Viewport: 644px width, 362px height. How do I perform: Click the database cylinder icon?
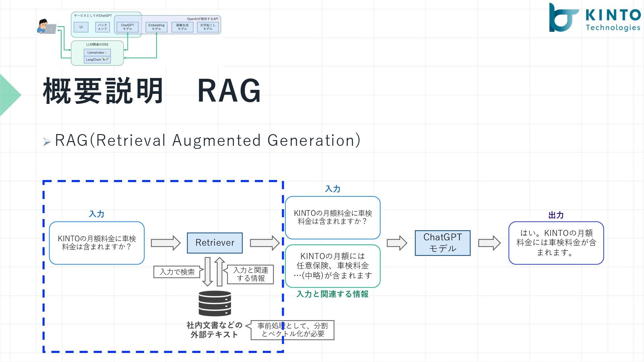pos(215,303)
